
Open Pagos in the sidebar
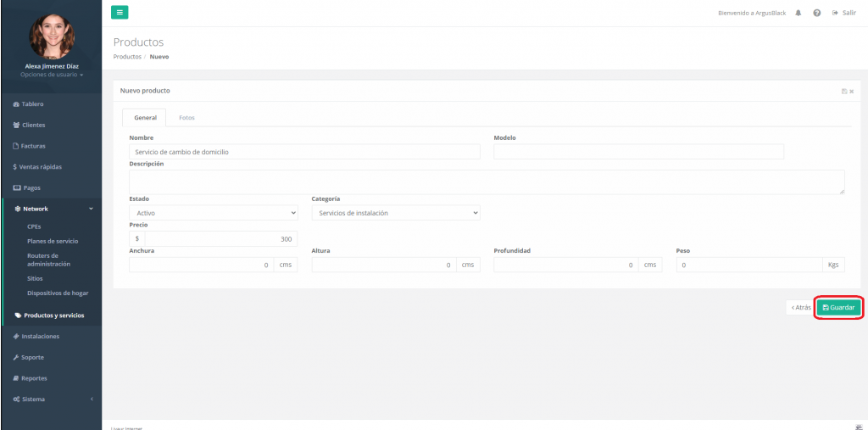[x=52, y=187]
